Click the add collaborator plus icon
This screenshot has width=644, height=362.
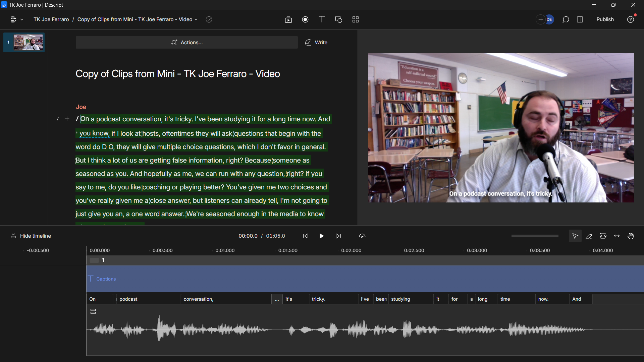tap(541, 19)
